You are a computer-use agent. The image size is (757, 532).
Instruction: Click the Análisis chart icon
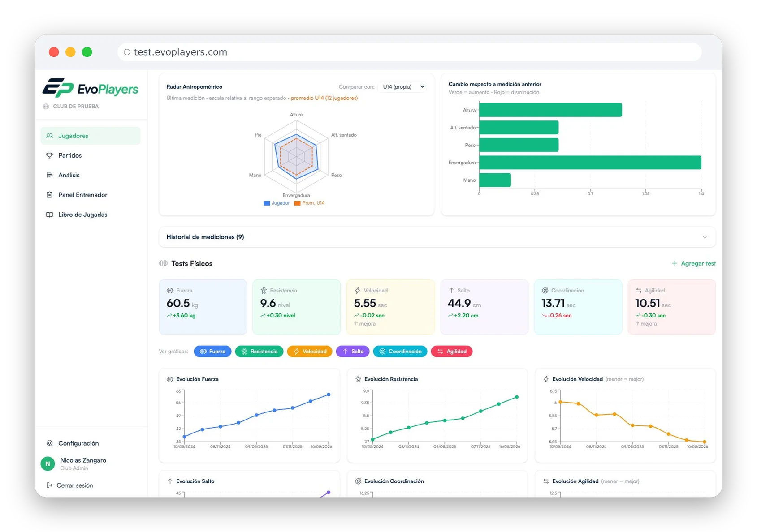coord(50,175)
